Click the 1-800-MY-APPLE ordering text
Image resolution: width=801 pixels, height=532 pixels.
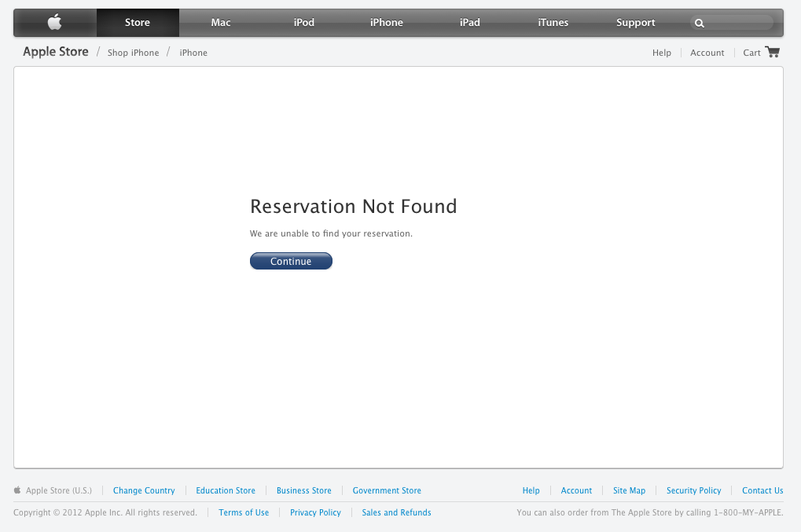(x=650, y=512)
